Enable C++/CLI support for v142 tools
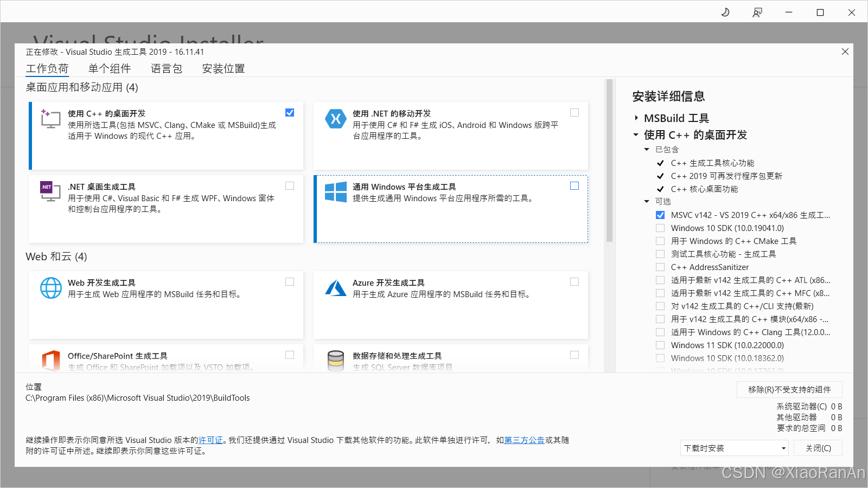The width and height of the screenshot is (868, 488). (x=660, y=306)
